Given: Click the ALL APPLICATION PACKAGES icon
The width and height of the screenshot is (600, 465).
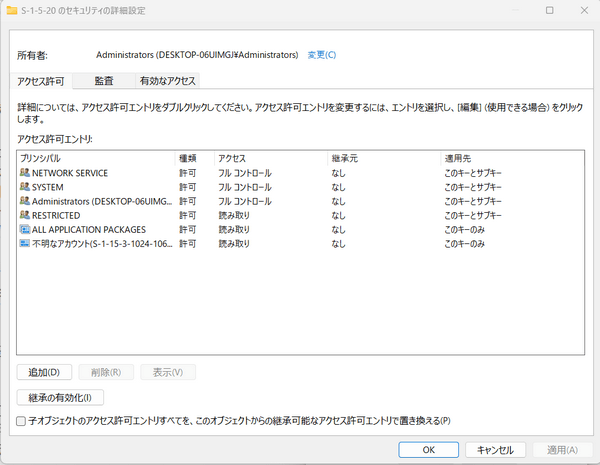Looking at the screenshot, I should [25, 229].
